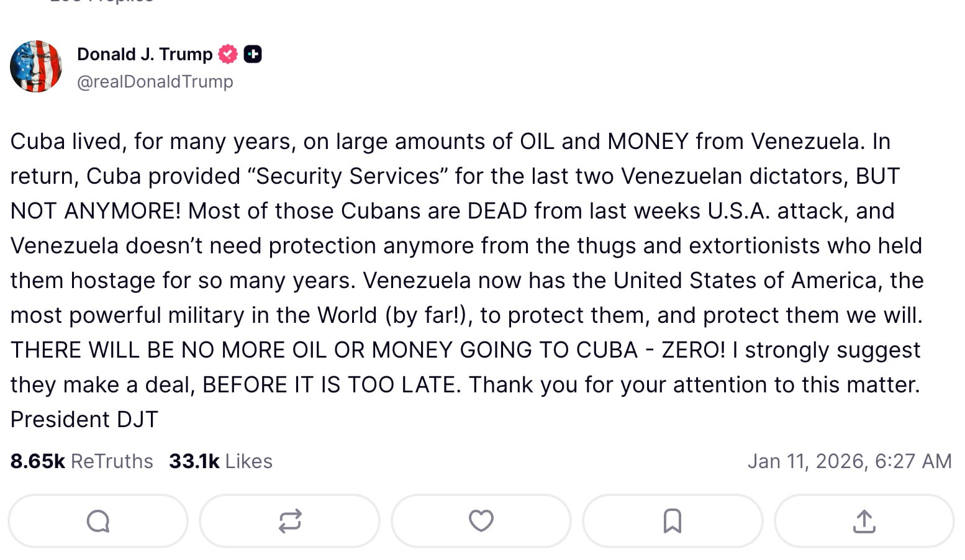Open the reply composer for this Truth
Viewport: 965px width, 560px height.
click(x=97, y=522)
